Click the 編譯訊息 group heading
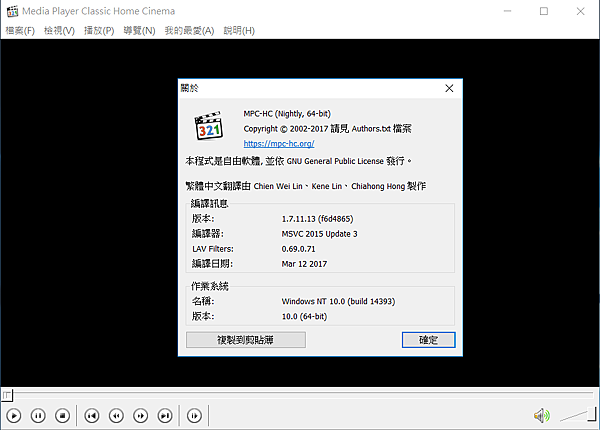Viewport: 600px width, 430px height. [209, 204]
